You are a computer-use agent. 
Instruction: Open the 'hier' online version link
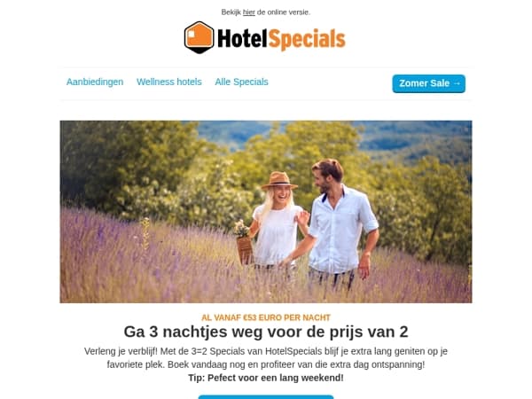[x=248, y=12]
